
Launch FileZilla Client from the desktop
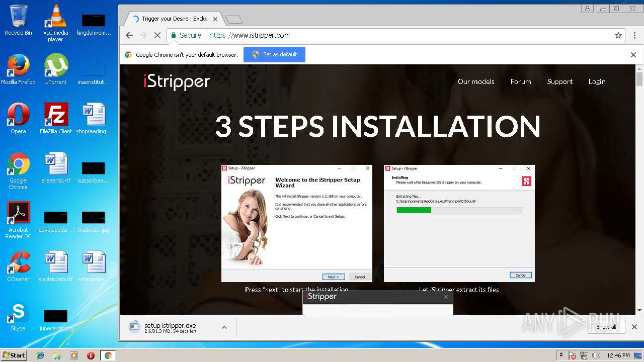[55, 119]
